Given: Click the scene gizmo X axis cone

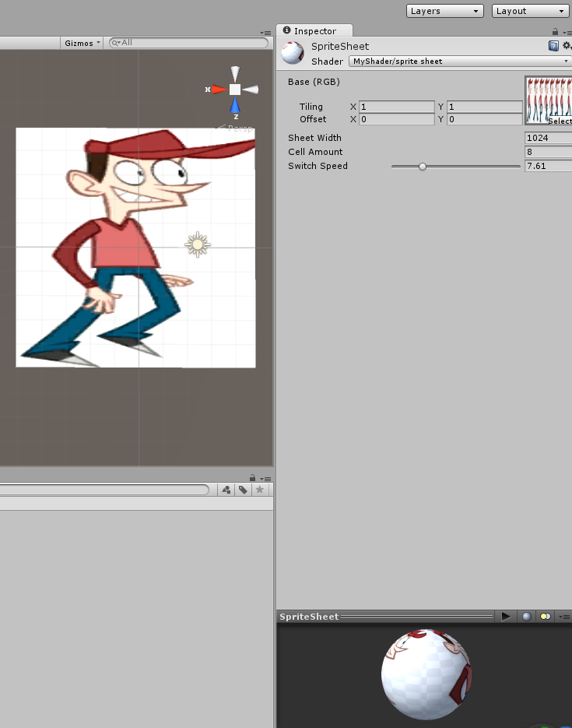Looking at the screenshot, I should [219, 89].
